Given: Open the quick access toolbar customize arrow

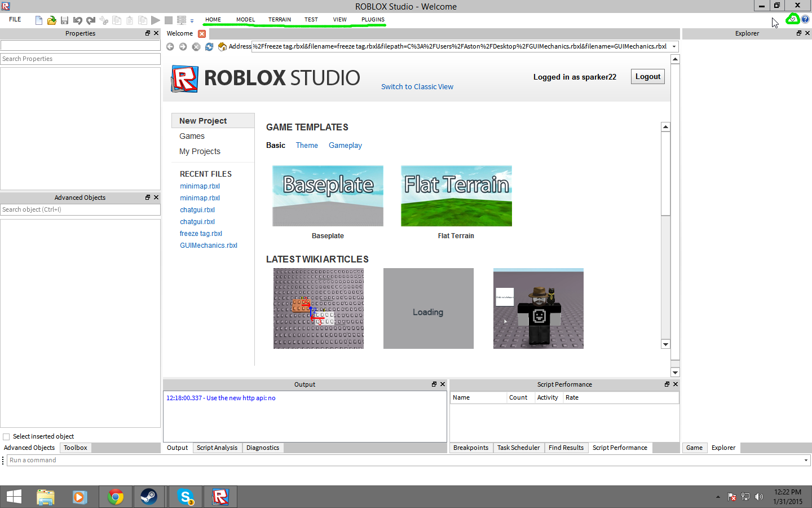Looking at the screenshot, I should 192,21.
